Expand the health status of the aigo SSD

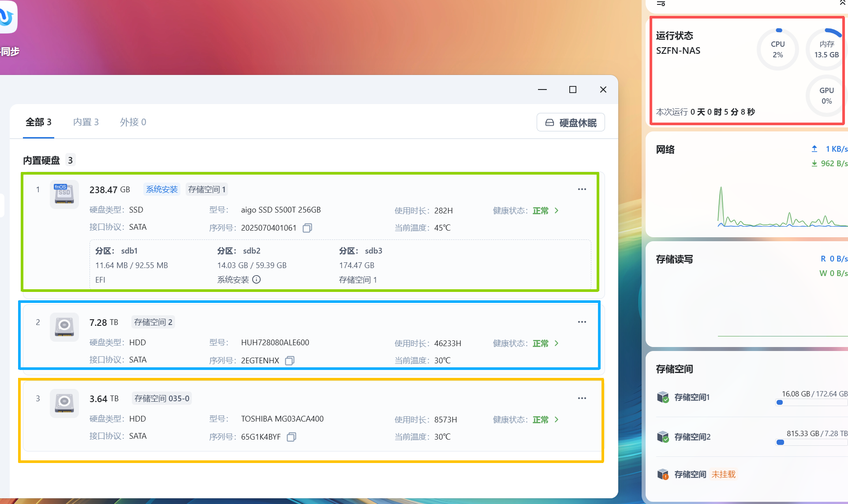click(x=557, y=211)
